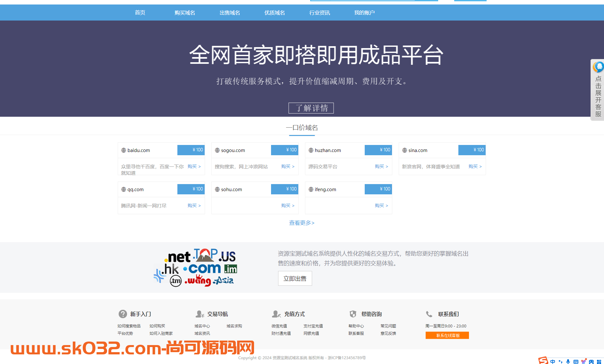This screenshot has width=604, height=364.
Task: Click the 了解详情 banner button
Action: tap(311, 108)
